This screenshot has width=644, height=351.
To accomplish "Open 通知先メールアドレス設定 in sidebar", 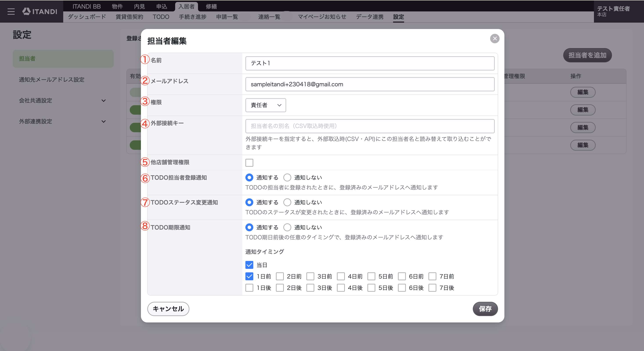I will click(x=63, y=80).
